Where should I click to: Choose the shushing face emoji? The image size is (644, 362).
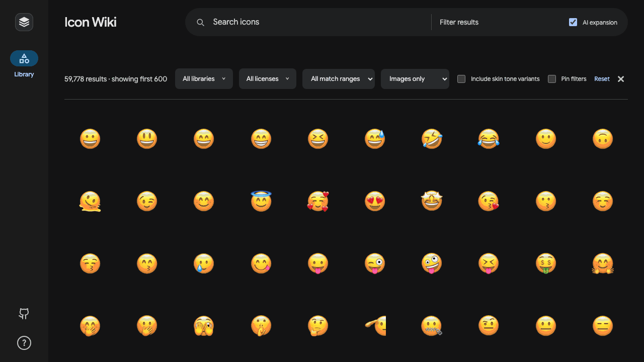pos(261,326)
